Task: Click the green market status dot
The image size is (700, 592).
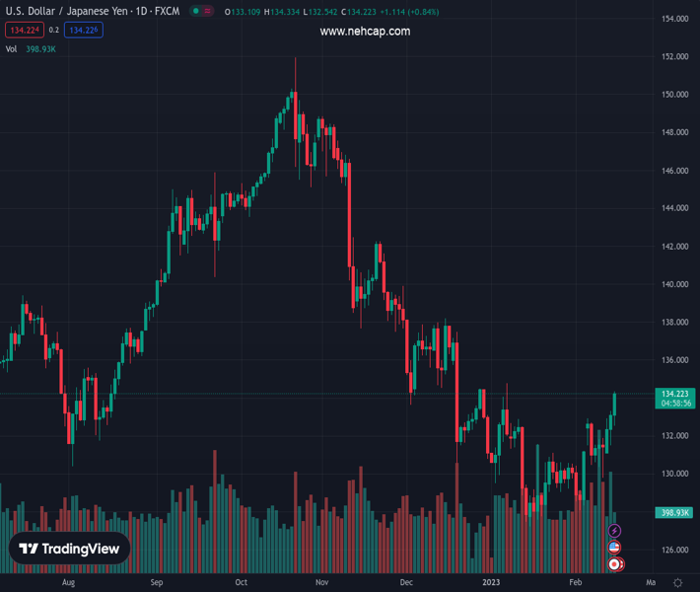Action: 196,12
